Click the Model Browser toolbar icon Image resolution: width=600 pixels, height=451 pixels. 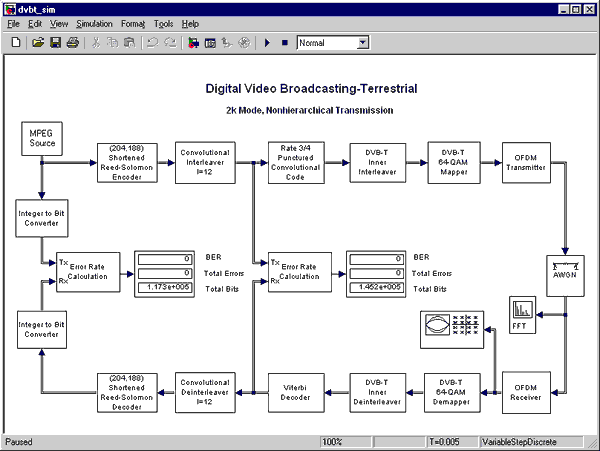210,43
